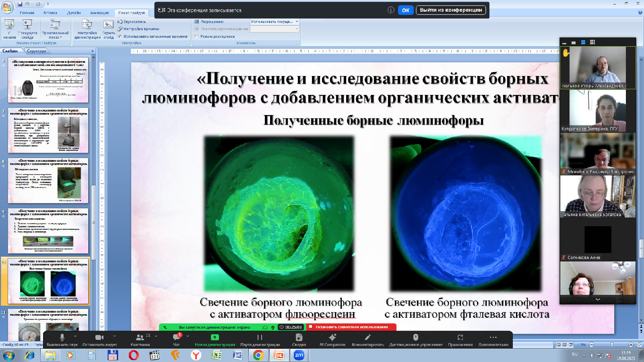The height and width of the screenshot is (362, 644).
Task: Open the Структура outline tab
Action: pyautogui.click(x=37, y=51)
